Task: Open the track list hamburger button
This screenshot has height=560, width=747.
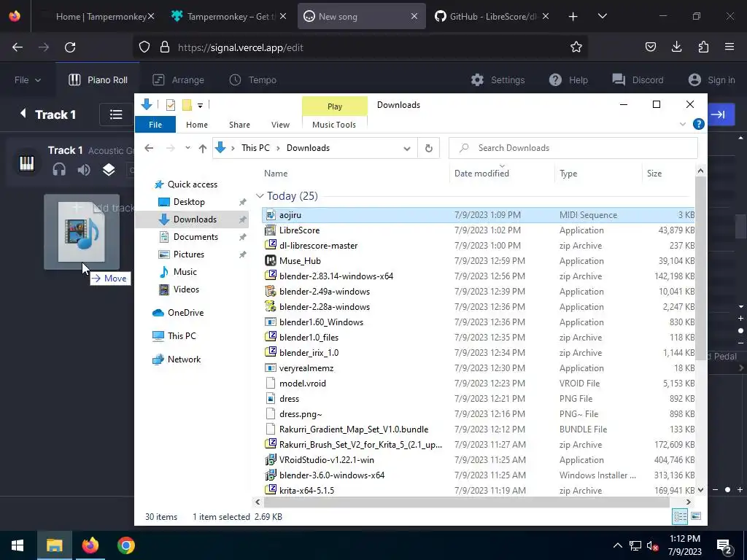Action: pos(116,114)
